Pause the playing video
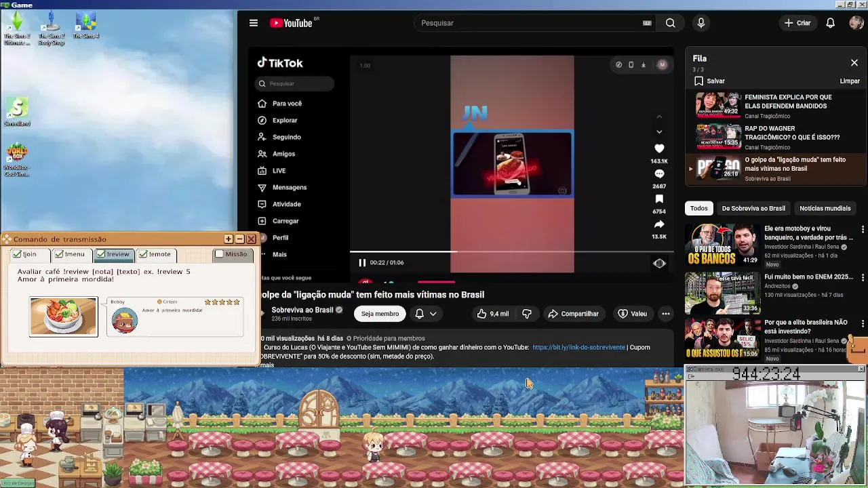The width and height of the screenshot is (868, 488). pos(362,262)
